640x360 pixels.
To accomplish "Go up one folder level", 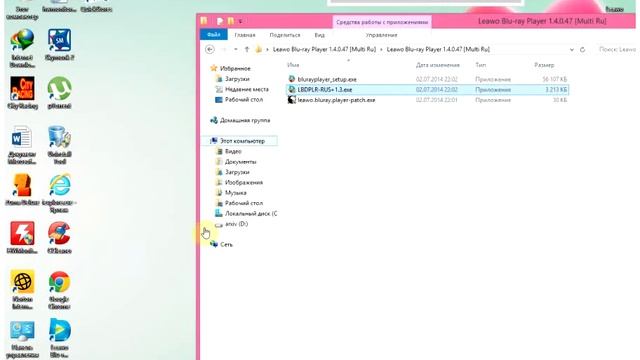I will [x=247, y=49].
